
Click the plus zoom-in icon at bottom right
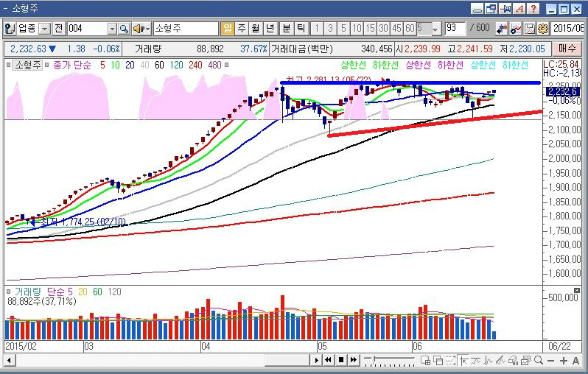click(564, 360)
